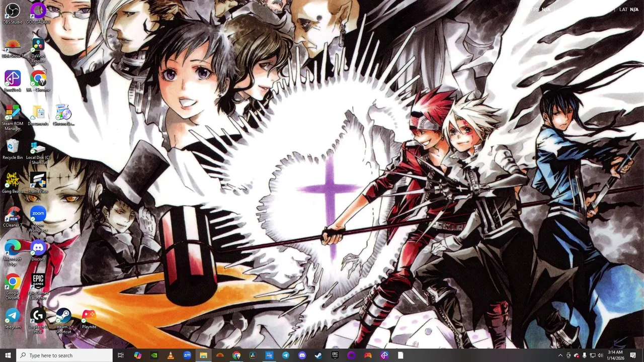Open Steam from the taskbar
644x362 pixels.
318,355
